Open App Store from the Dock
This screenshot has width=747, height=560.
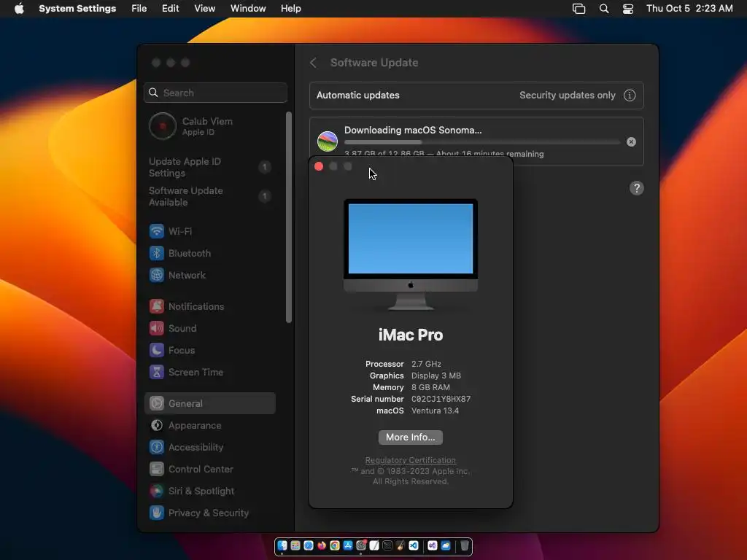click(x=348, y=545)
